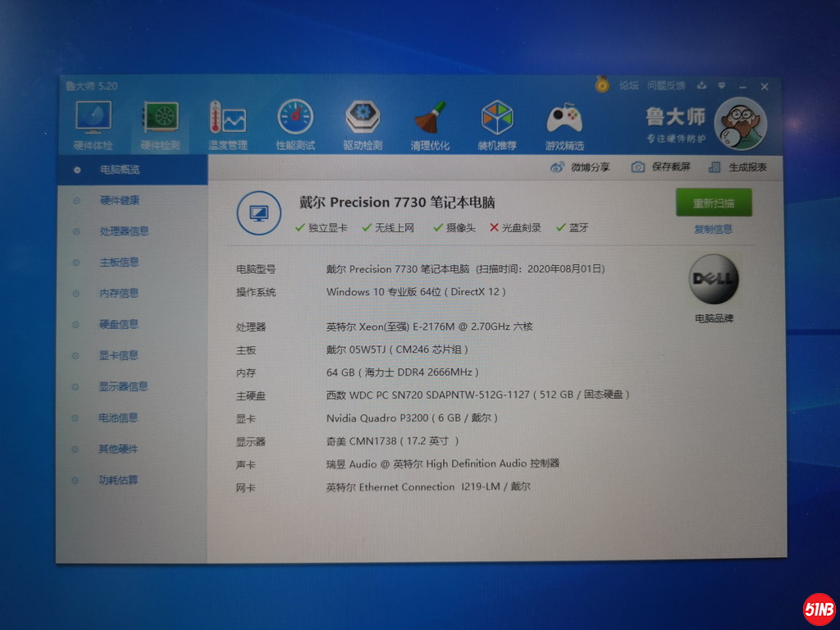
Task: Share via 微博分享
Action: coord(581,167)
